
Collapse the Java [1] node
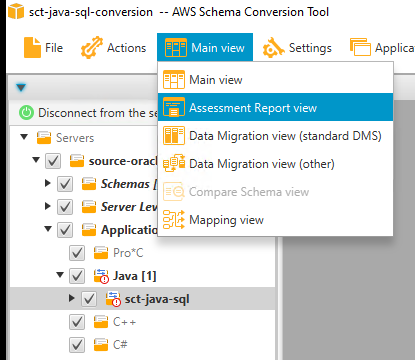[60, 275]
